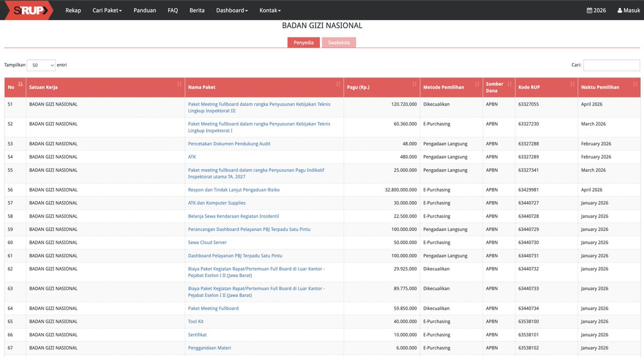Select Kode RUP 63327055 cell

coord(529,104)
